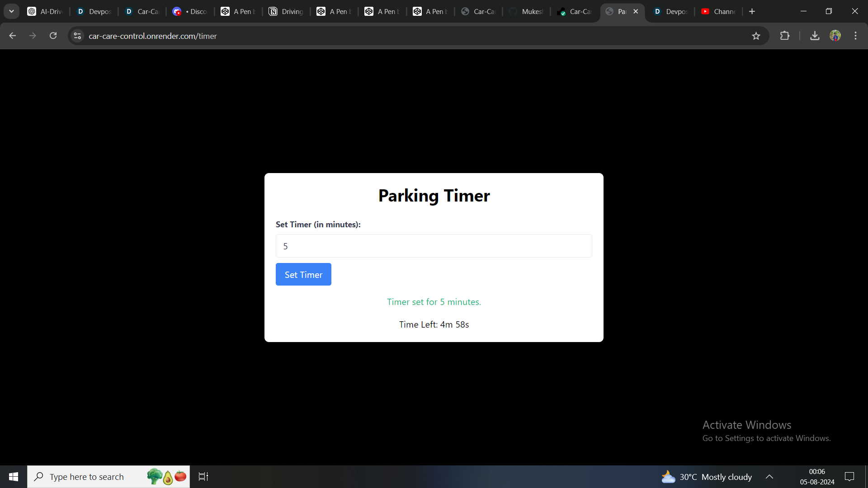Open the Notion Driving tab
This screenshot has height=488, width=868.
pos(286,11)
